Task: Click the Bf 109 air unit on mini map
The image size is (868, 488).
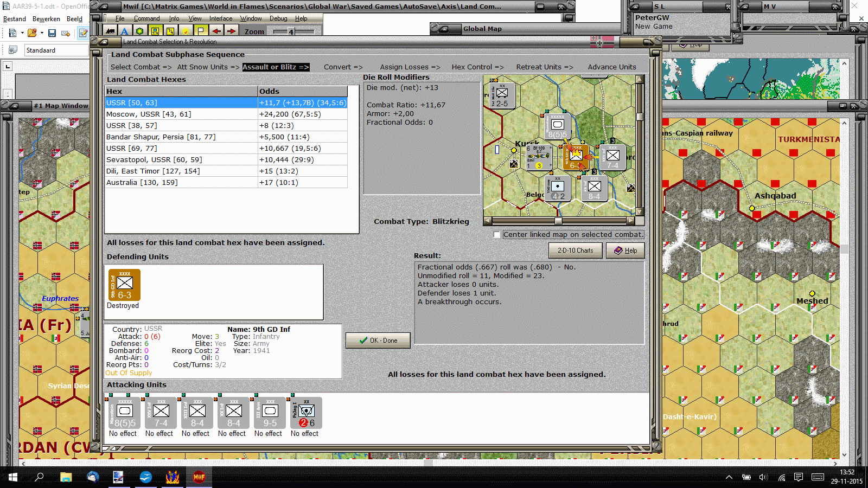Action: (539, 157)
